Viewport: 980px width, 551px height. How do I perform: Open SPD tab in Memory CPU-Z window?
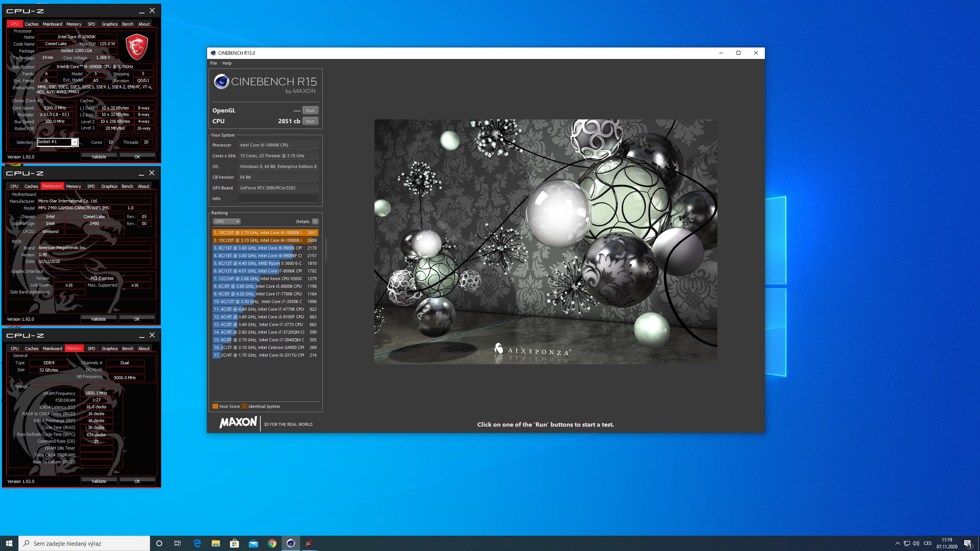tap(91, 349)
